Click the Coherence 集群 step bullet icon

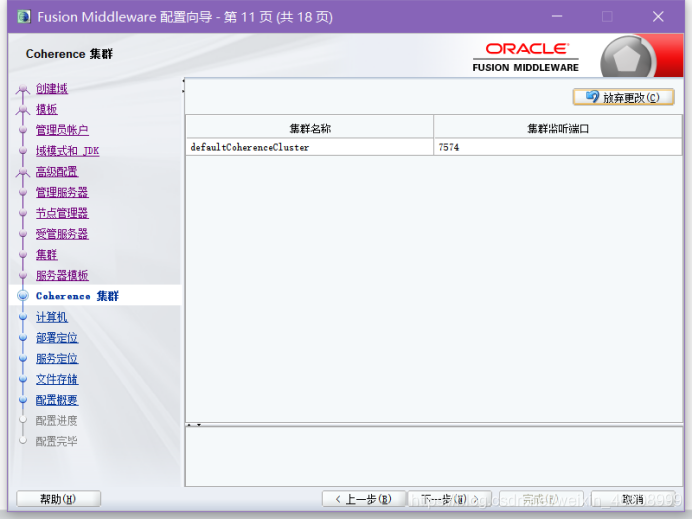pyautogui.click(x=23, y=296)
